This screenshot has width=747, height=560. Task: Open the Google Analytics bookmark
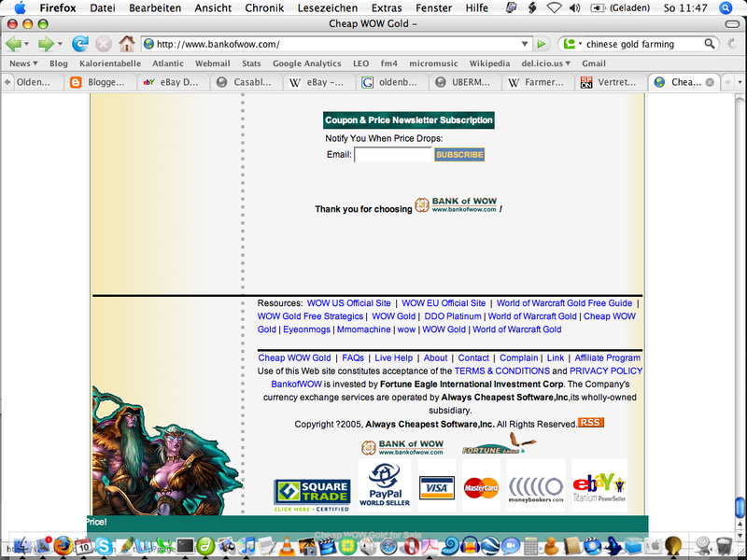coord(307,63)
